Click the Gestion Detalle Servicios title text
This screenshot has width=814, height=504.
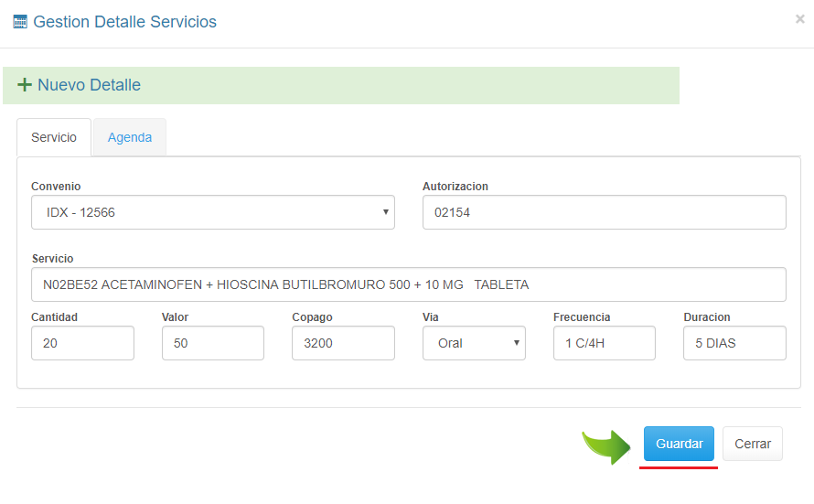click(x=124, y=22)
